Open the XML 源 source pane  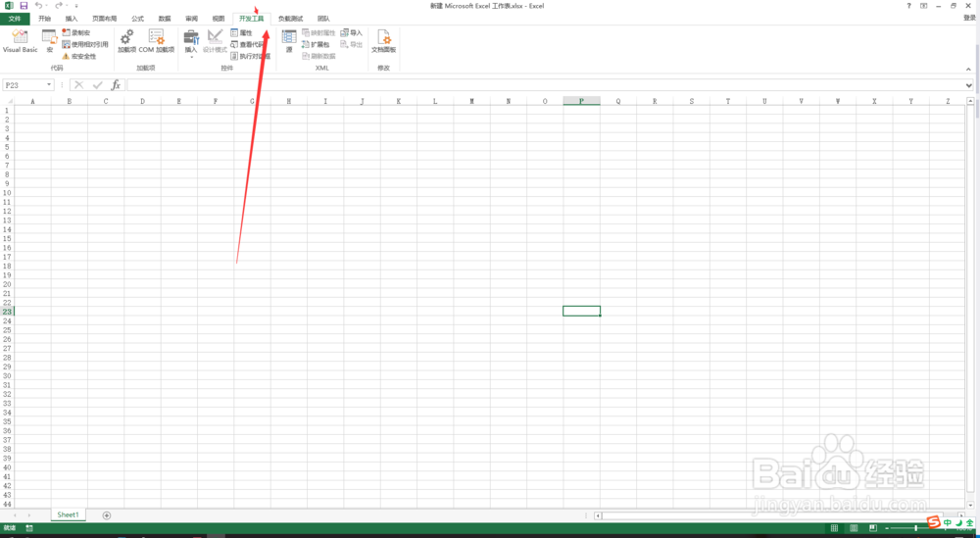pyautogui.click(x=289, y=41)
